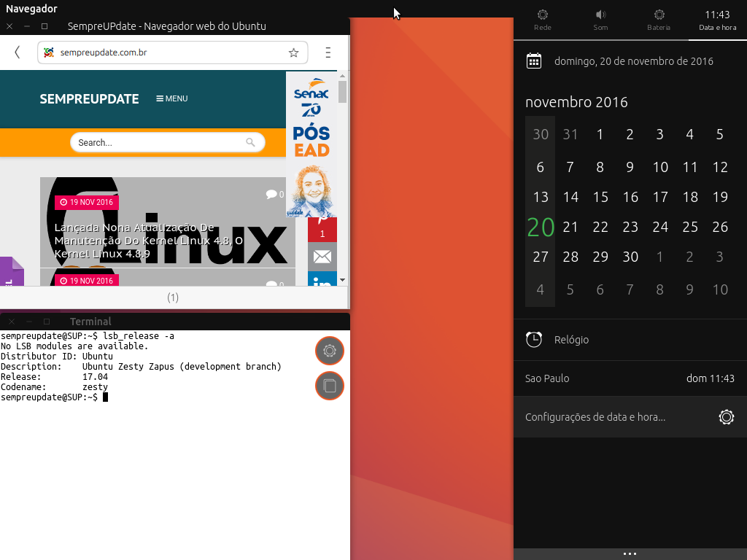The image size is (747, 560).
Task: Open the Senac PÓS EAD advertisement
Action: click(x=311, y=145)
